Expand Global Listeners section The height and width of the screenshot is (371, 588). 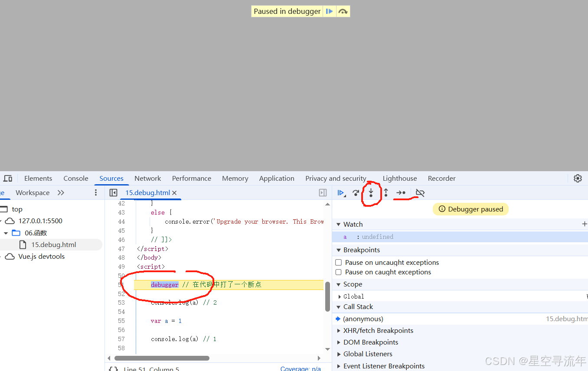[339, 354]
